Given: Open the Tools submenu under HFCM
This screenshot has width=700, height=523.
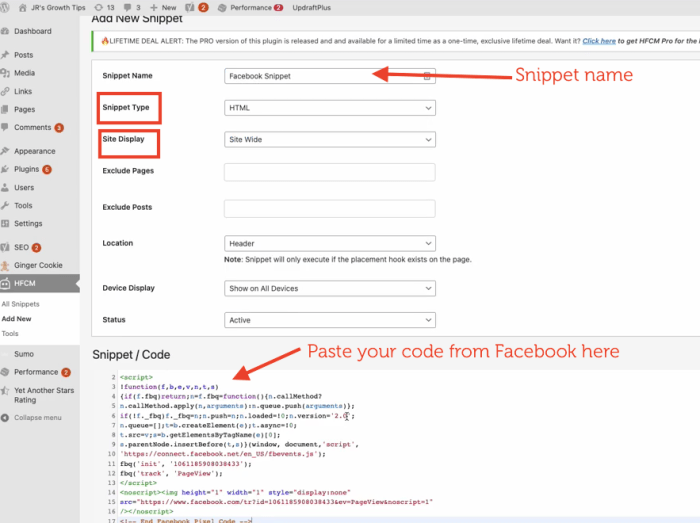Looking at the screenshot, I should tap(10, 333).
